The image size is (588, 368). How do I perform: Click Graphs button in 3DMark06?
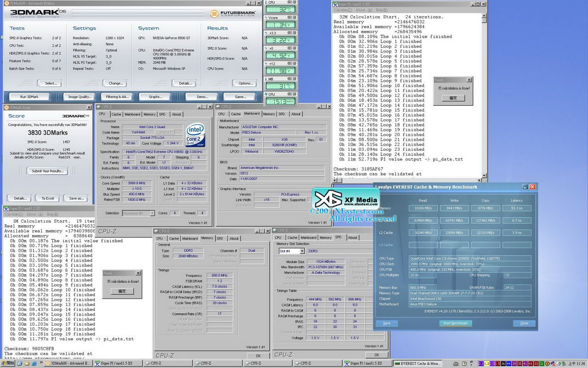coord(156,97)
